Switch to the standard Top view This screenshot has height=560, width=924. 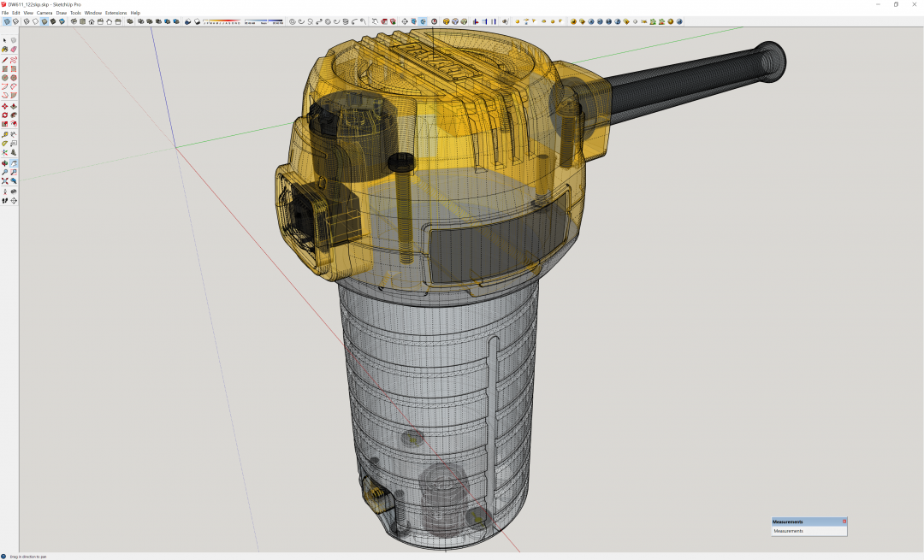tap(82, 21)
